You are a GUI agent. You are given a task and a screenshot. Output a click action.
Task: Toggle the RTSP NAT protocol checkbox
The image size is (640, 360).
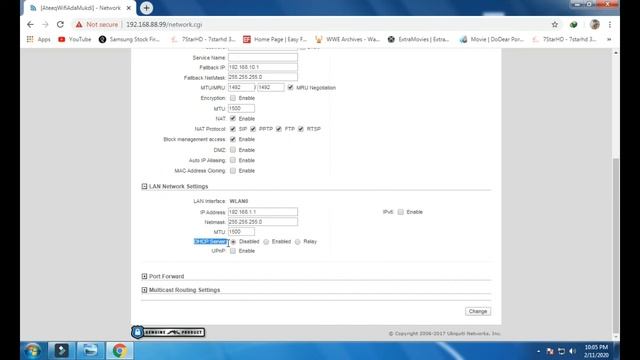tap(301, 129)
